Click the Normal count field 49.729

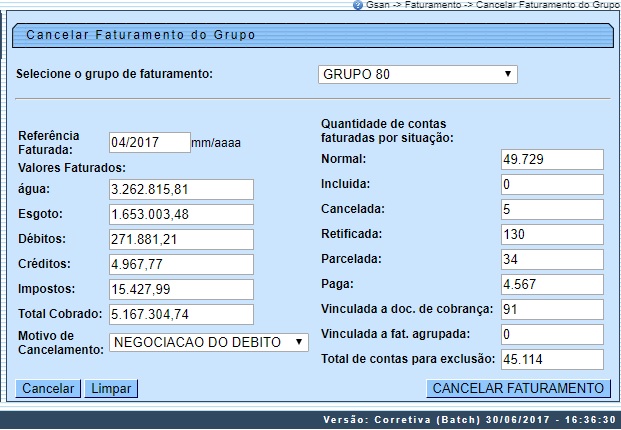pyautogui.click(x=552, y=160)
